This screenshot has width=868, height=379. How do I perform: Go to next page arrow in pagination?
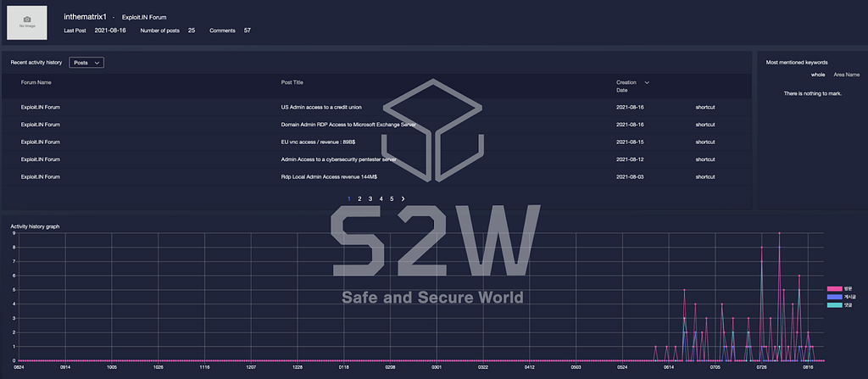coord(403,198)
